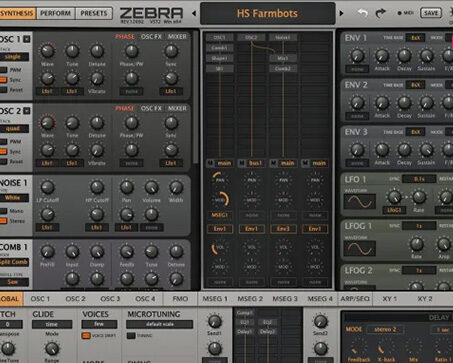Switch to the Presets tab
Image resolution: width=453 pixels, height=363 pixels.
[x=94, y=13]
